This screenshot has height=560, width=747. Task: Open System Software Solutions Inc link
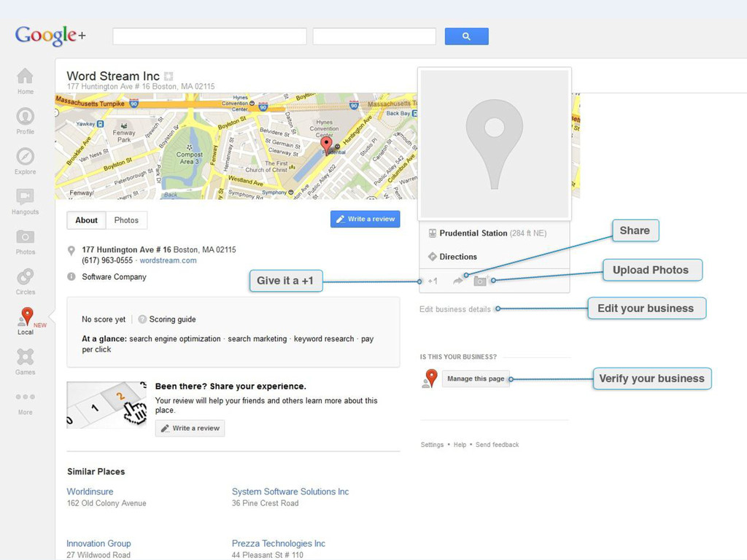pyautogui.click(x=290, y=491)
